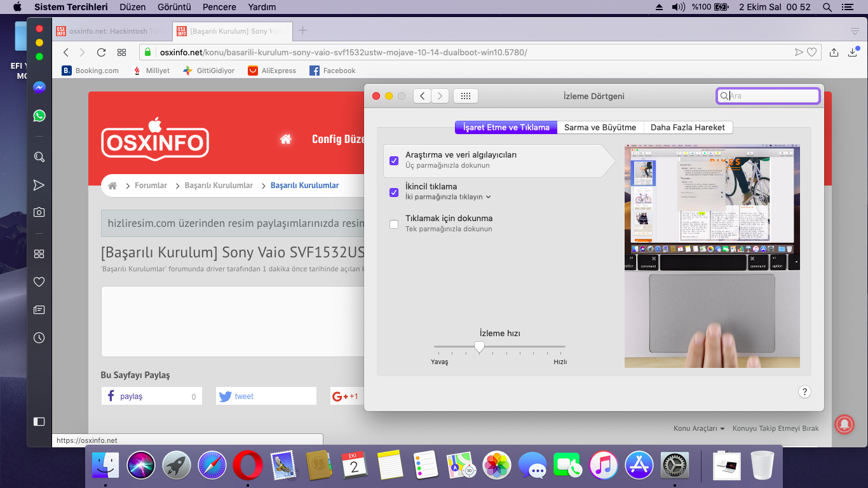Viewport: 868px width, 488px height.
Task: Open WhatsApp in Opera sidebar
Action: pos(39,116)
